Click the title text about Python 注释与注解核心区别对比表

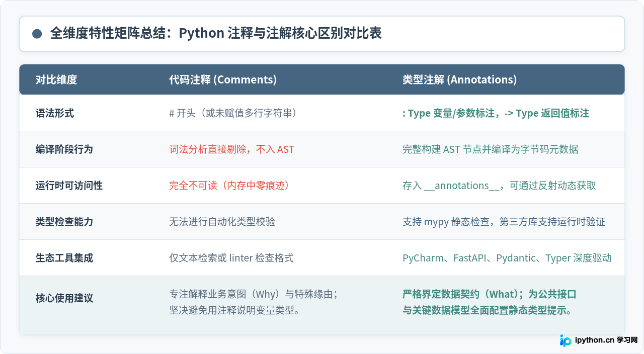point(216,34)
